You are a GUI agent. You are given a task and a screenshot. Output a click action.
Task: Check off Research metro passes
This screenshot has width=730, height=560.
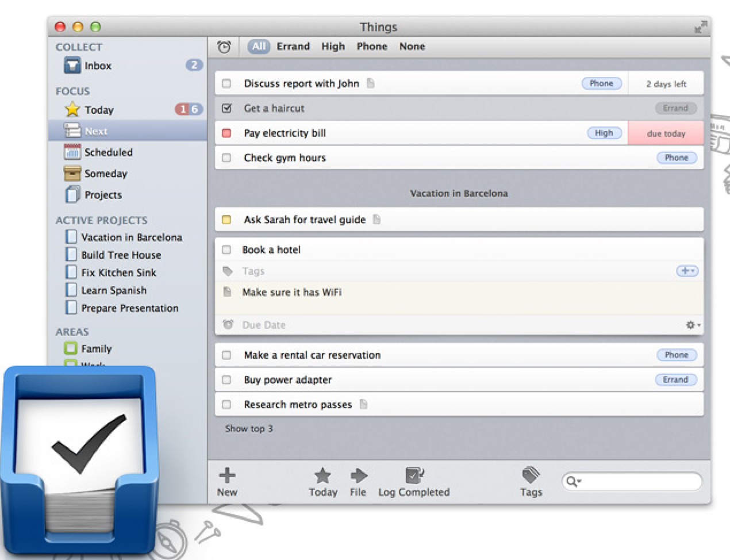point(226,404)
